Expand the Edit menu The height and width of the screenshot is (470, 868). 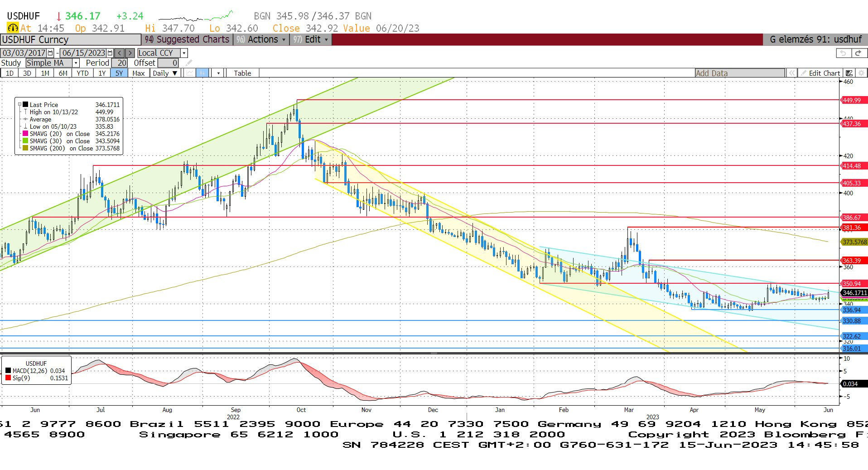pyautogui.click(x=311, y=39)
